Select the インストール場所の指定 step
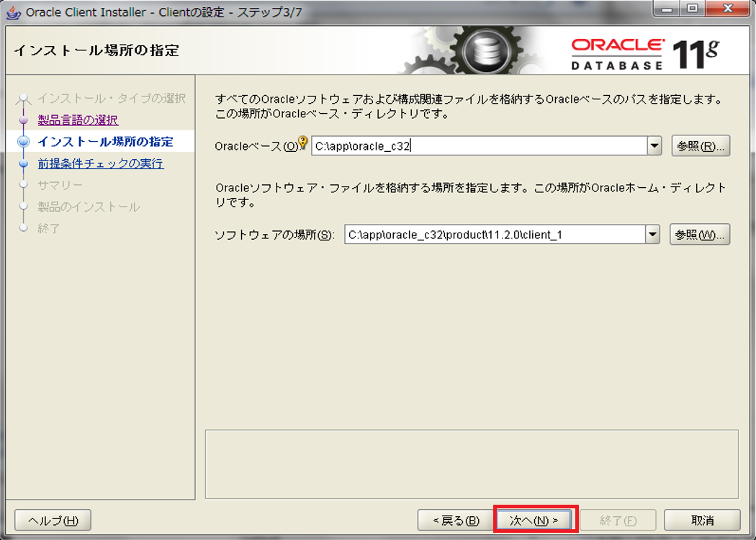 tap(105, 142)
